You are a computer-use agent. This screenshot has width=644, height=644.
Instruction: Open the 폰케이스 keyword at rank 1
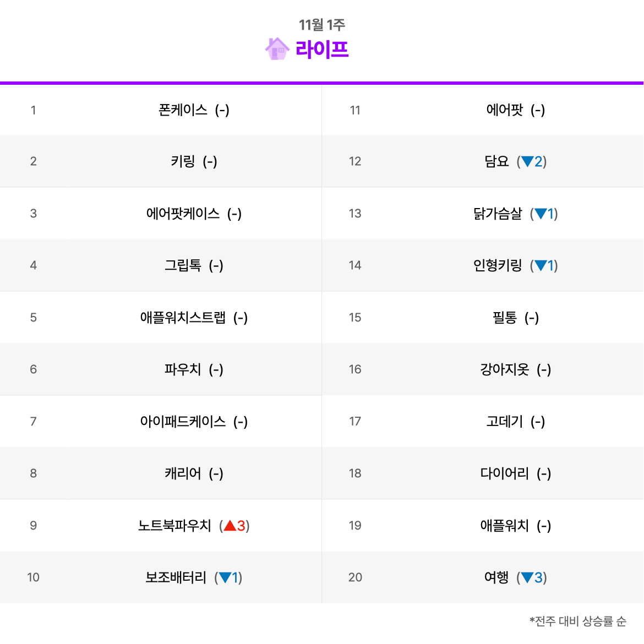coord(183,110)
